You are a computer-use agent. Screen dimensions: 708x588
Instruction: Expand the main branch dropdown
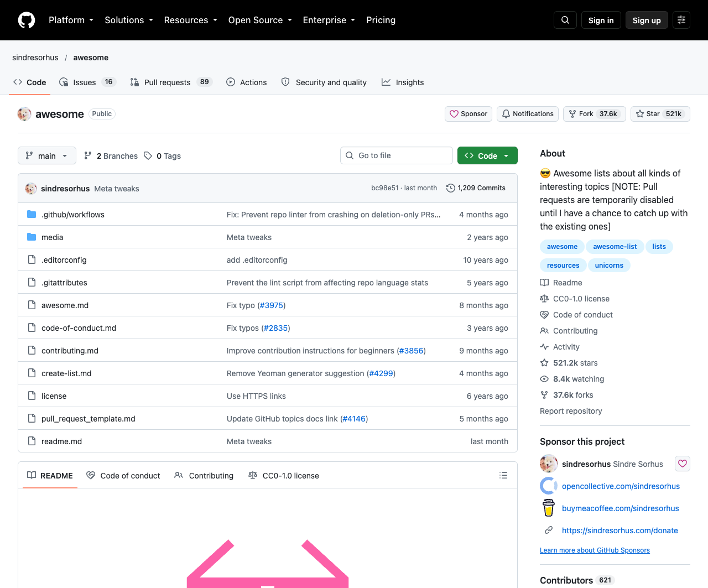click(x=47, y=156)
